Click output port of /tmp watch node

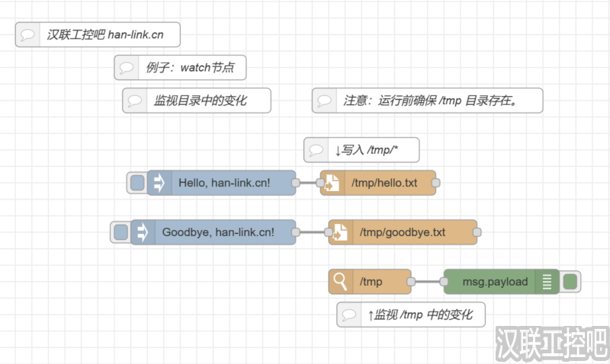click(411, 282)
